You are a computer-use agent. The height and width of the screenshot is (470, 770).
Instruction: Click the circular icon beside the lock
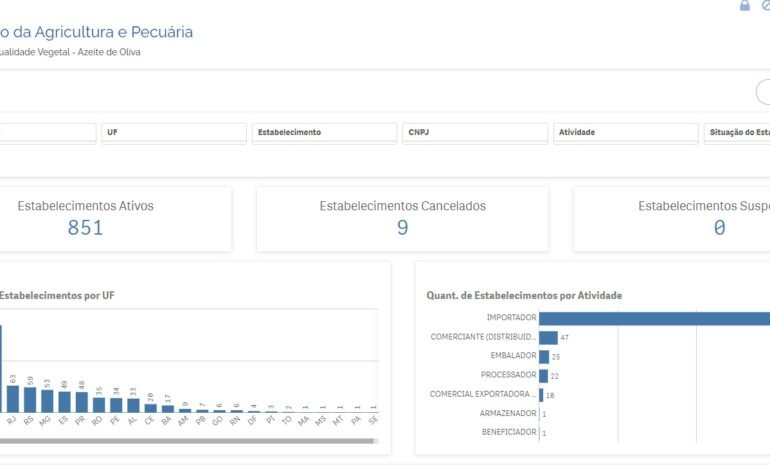click(765, 6)
